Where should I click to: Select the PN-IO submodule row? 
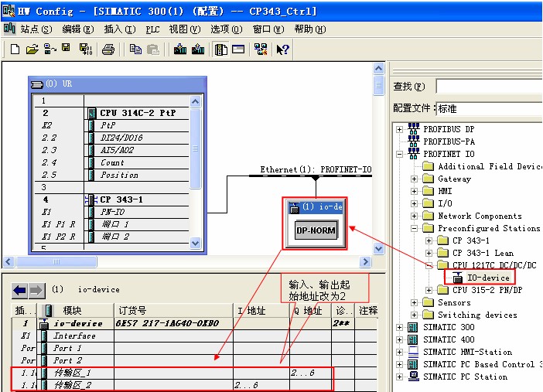coord(111,212)
